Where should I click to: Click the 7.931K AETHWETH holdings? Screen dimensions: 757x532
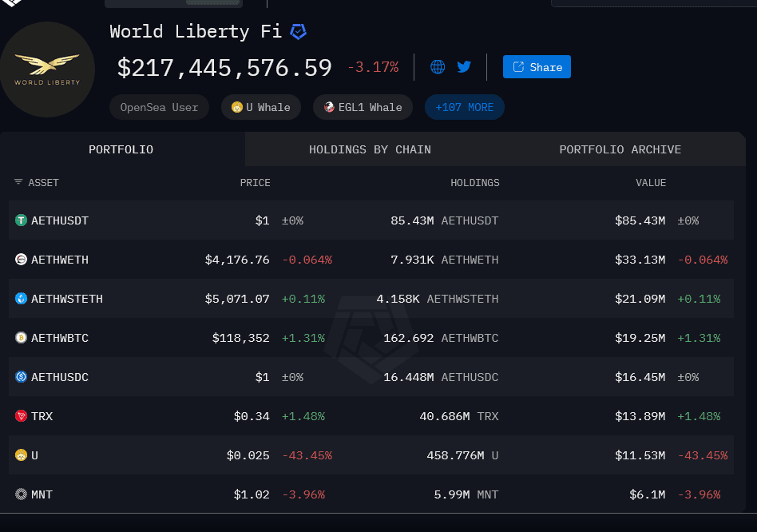444,260
